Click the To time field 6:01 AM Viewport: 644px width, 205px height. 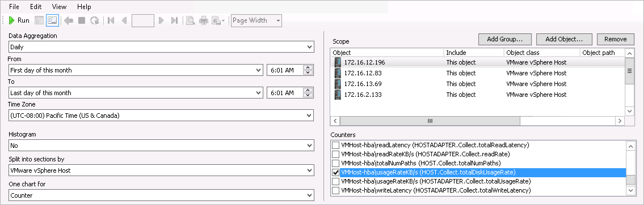tap(285, 93)
